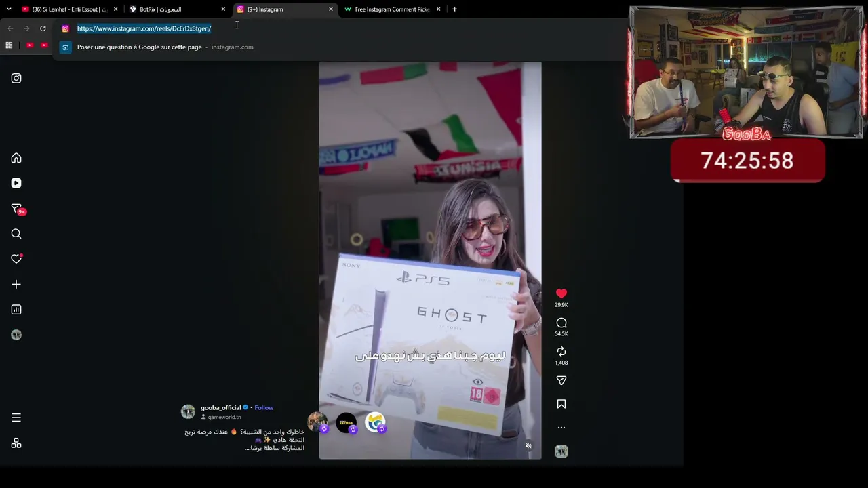Open gooba_official profile link
The width and height of the screenshot is (868, 488).
[221, 407]
